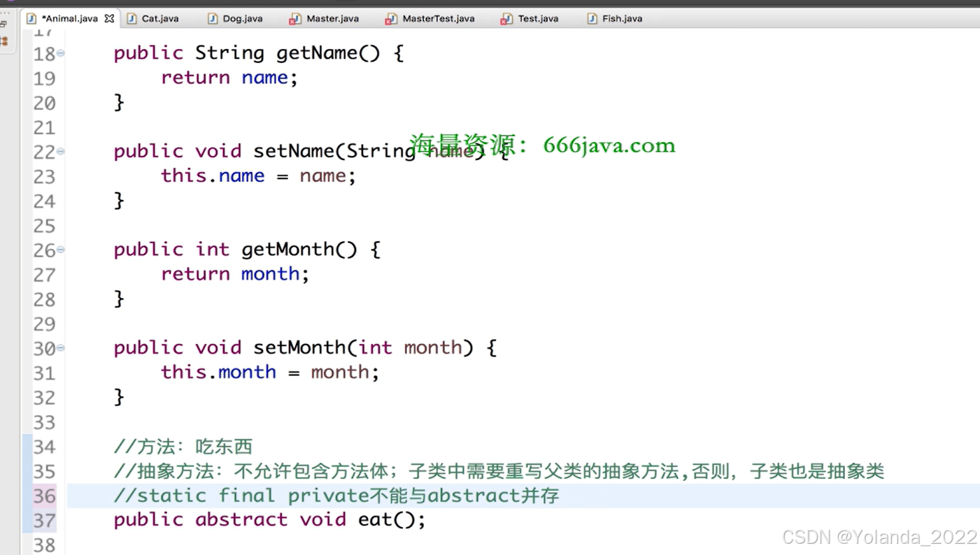This screenshot has width=980, height=555.
Task: Click the 'public void setName(String' declaration start
Action: click(x=264, y=151)
